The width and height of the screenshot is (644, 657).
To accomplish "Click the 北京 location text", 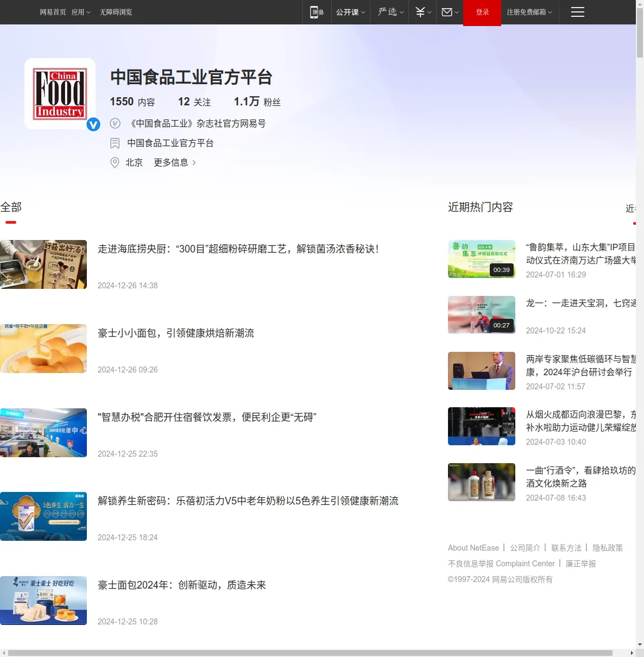I will click(x=134, y=162).
